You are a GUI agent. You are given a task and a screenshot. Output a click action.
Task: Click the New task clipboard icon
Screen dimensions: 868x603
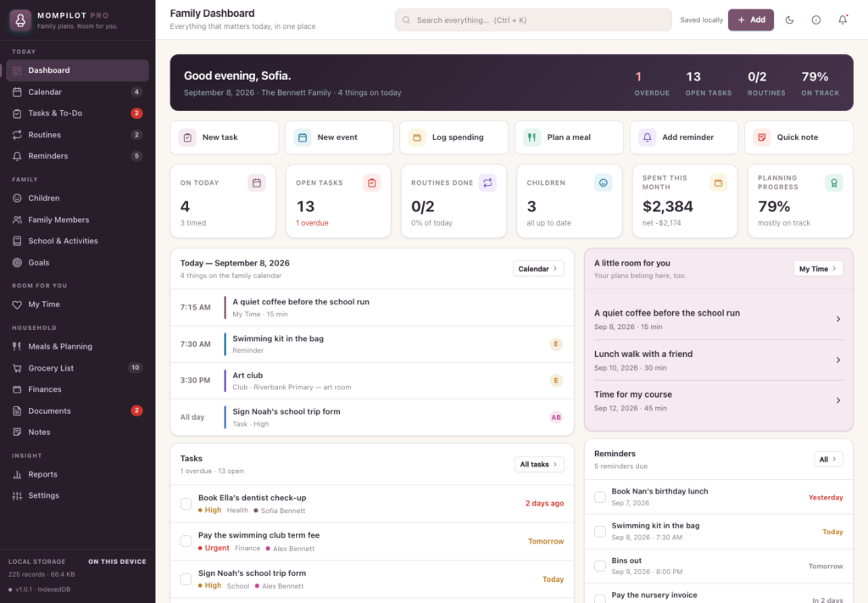tap(187, 137)
